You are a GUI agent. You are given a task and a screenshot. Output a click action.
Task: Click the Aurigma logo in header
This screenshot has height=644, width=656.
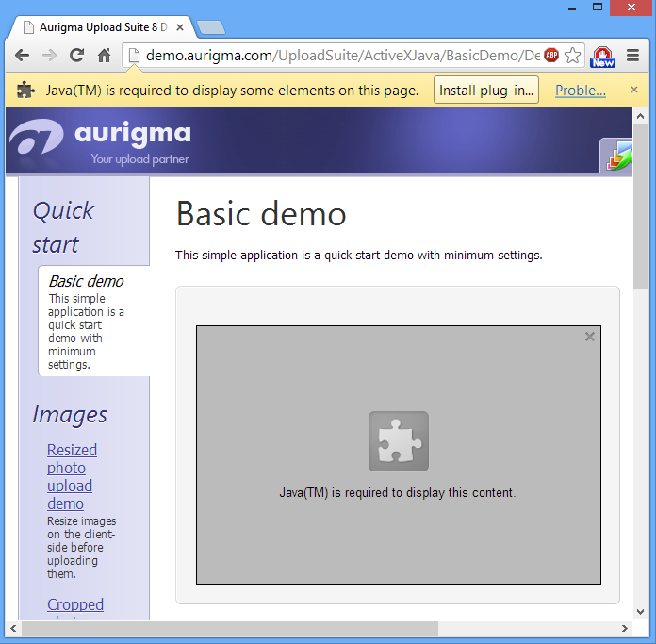tap(100, 141)
